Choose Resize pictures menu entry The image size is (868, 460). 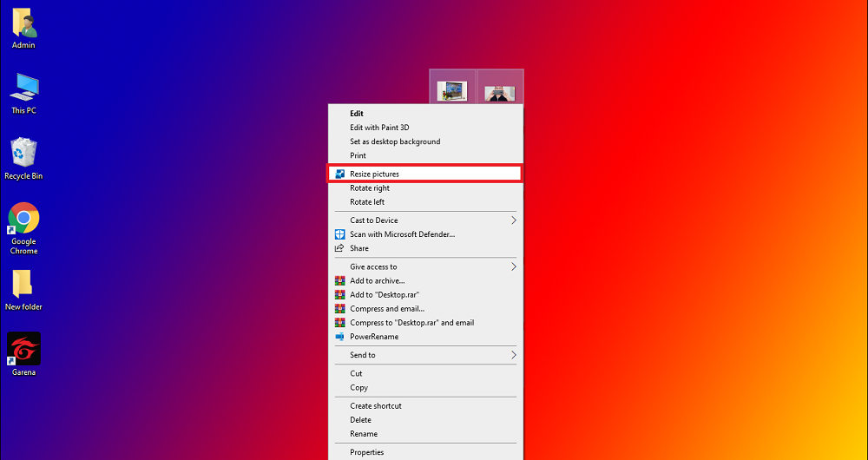point(425,174)
